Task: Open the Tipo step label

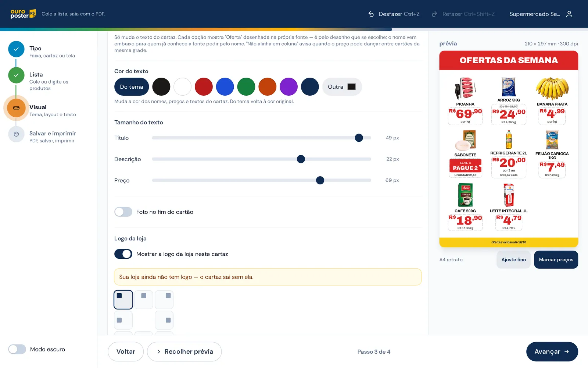Action: coord(35,48)
